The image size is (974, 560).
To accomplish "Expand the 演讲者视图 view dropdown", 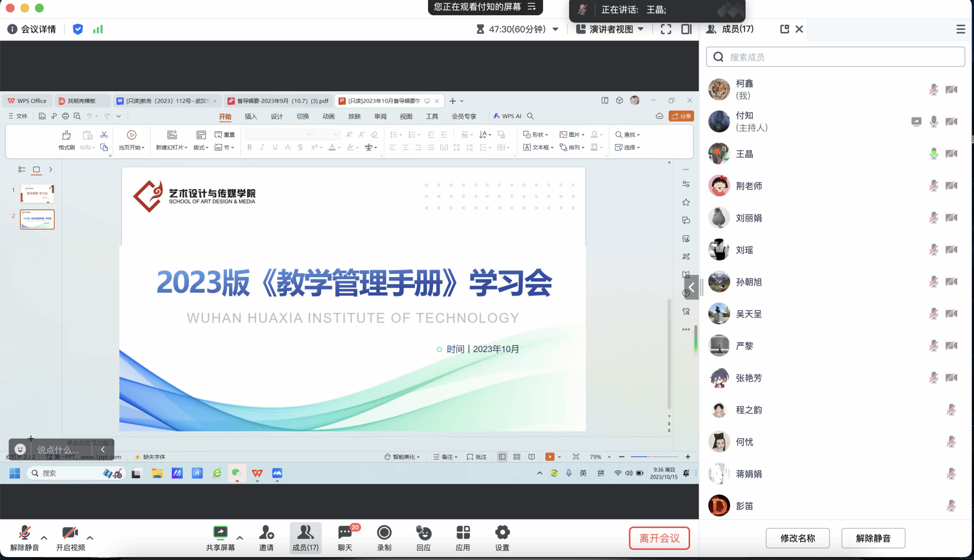I will (x=641, y=29).
